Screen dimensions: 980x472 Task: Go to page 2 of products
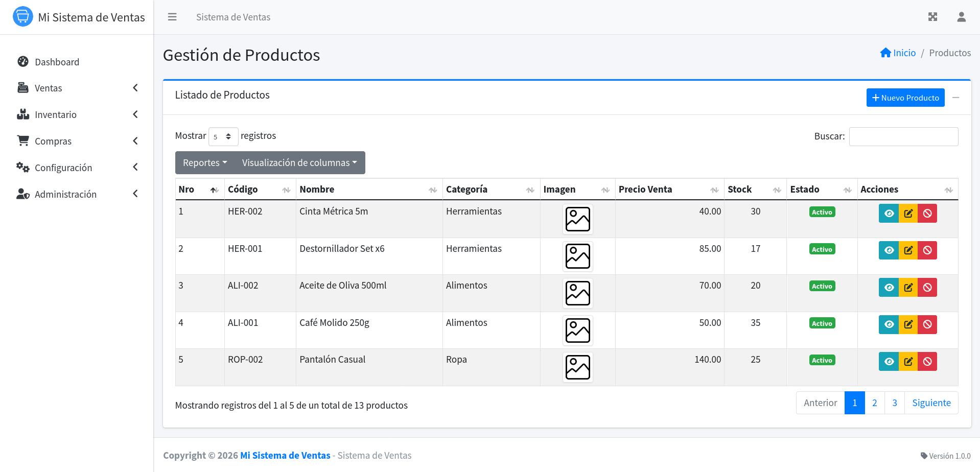[874, 403]
